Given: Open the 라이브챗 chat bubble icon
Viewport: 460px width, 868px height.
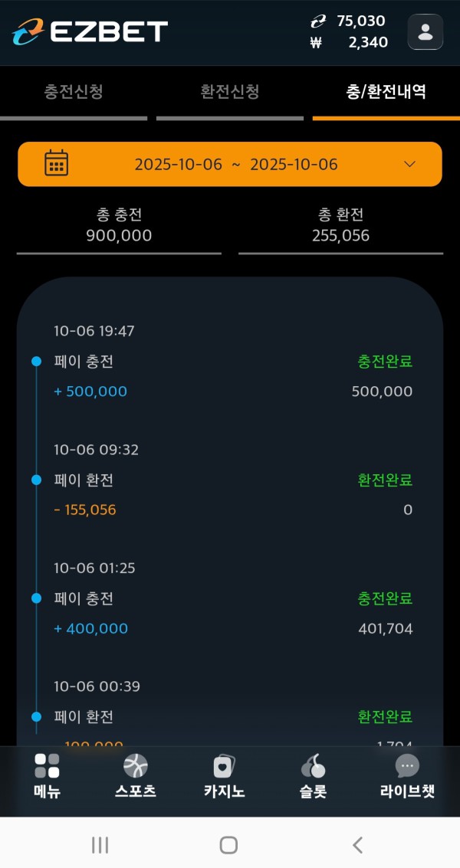Looking at the screenshot, I should (x=406, y=766).
